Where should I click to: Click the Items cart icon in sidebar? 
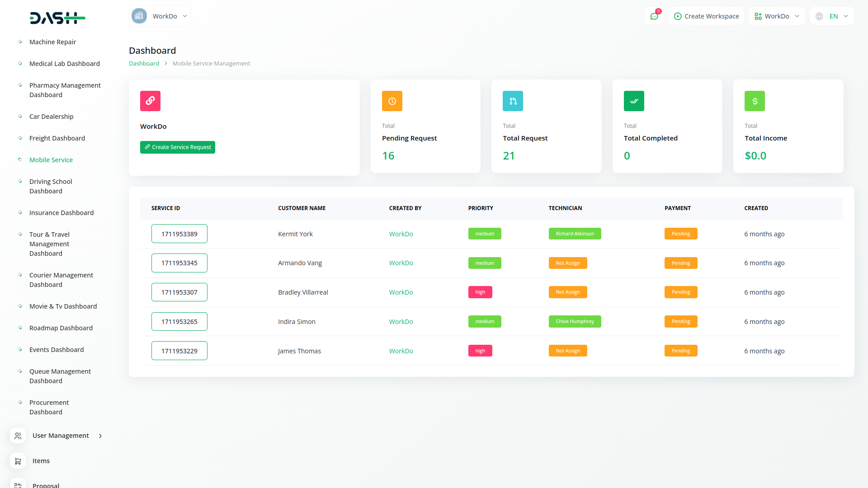(x=18, y=461)
